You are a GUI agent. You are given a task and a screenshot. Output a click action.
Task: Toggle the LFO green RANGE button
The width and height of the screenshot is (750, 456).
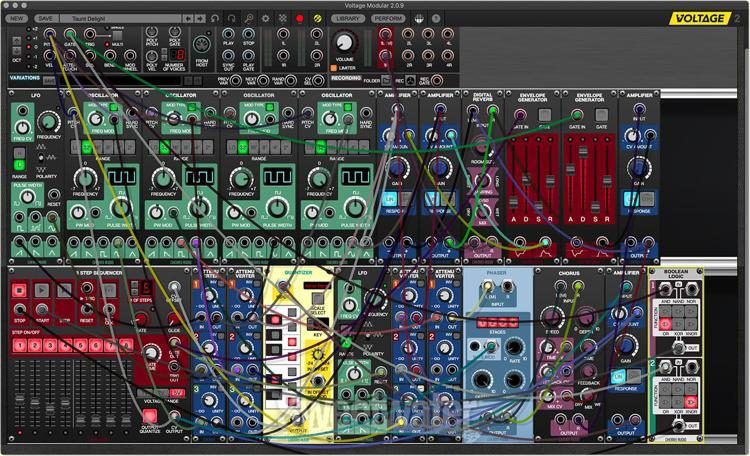coord(19,166)
